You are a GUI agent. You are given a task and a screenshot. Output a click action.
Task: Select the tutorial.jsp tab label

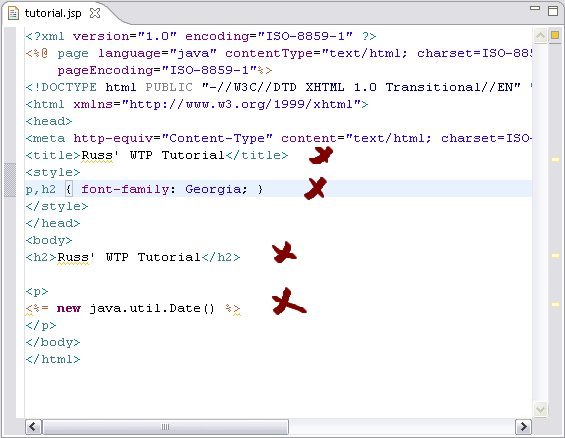point(53,13)
